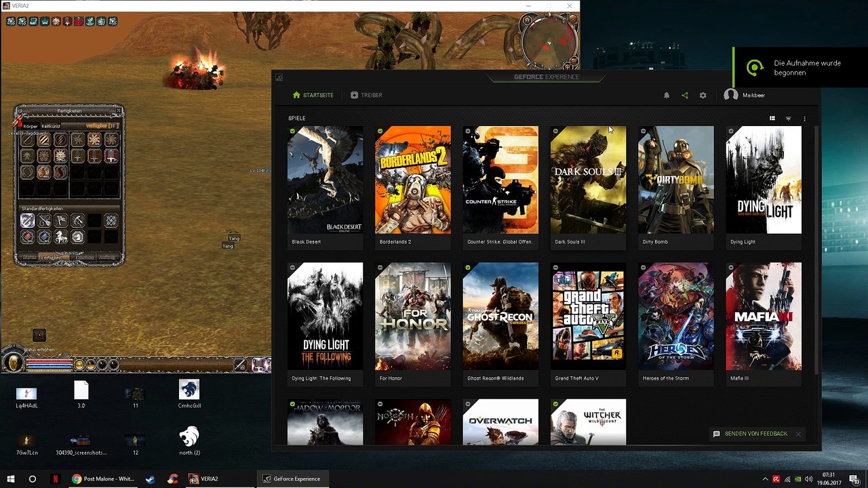Open Steam from the taskbar

150,479
